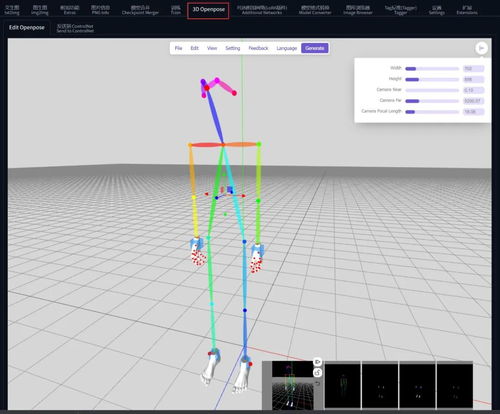Select the 3D Openpose tab
Viewport: 500px width, 414px height.
[208, 10]
